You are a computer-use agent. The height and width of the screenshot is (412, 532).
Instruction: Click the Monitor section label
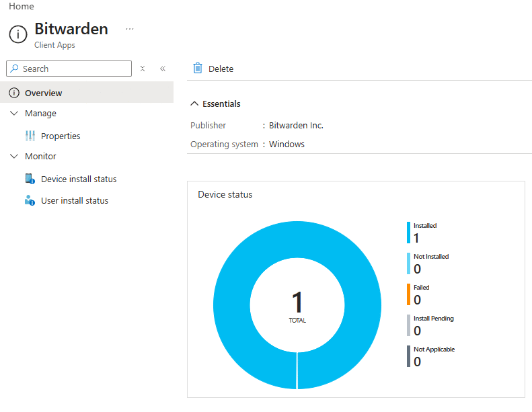click(40, 156)
